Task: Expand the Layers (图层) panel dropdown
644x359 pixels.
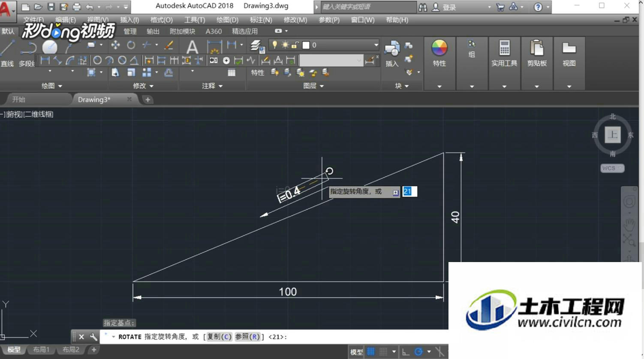Action: (x=313, y=86)
